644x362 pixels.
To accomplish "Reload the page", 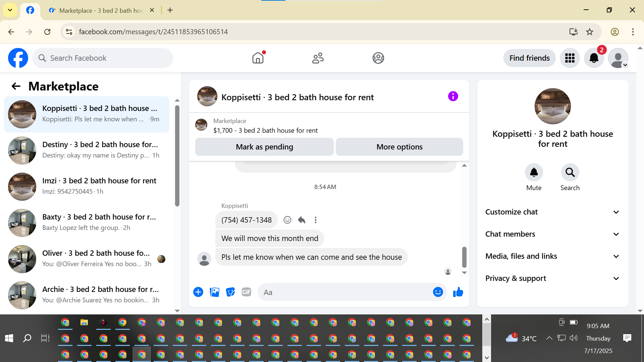I will tap(47, 32).
